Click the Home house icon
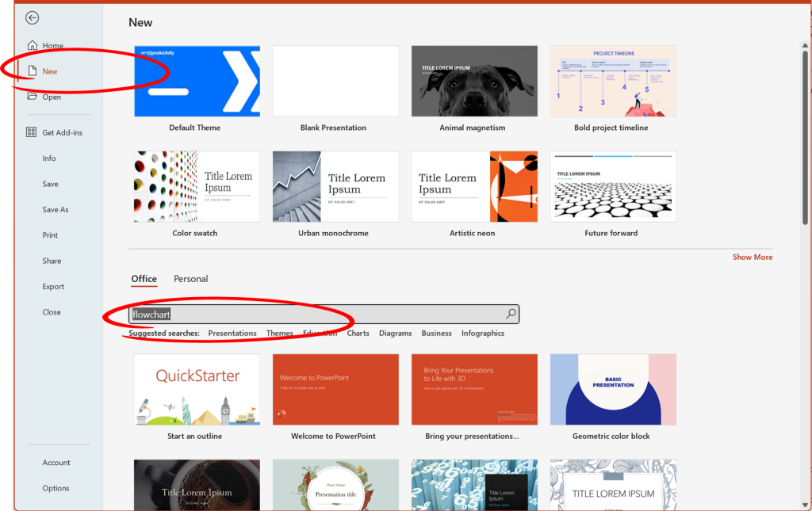The width and height of the screenshot is (812, 511). pos(32,45)
